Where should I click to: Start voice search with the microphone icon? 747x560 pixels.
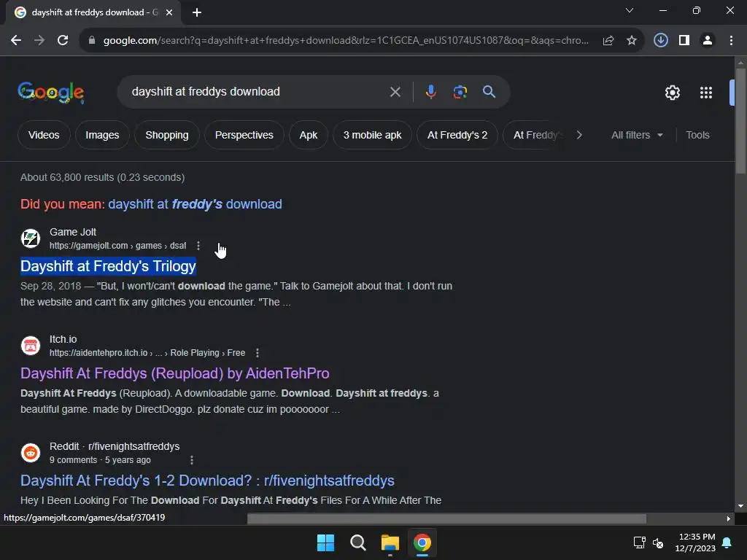(x=430, y=92)
